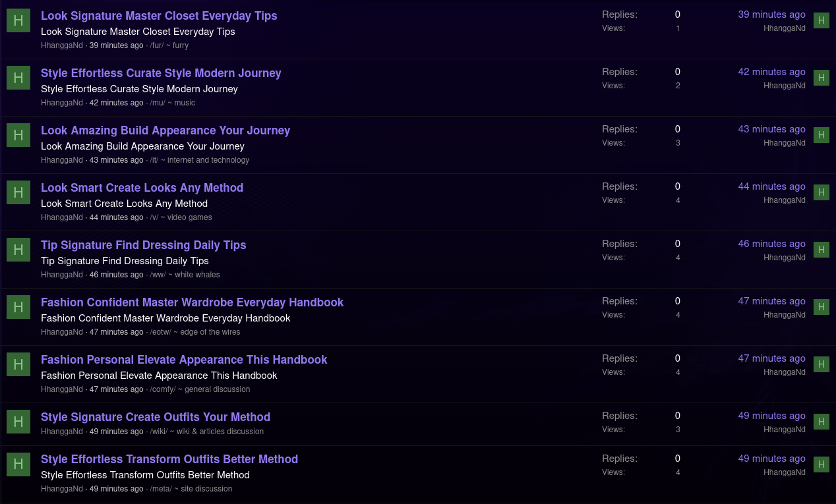Click the '39 minutes ago' last-post link

point(771,14)
